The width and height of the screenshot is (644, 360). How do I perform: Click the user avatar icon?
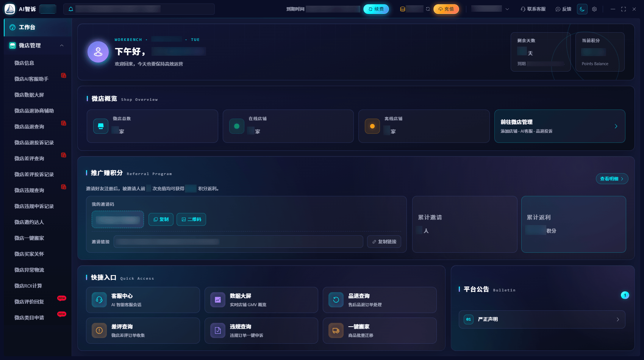coord(98,52)
